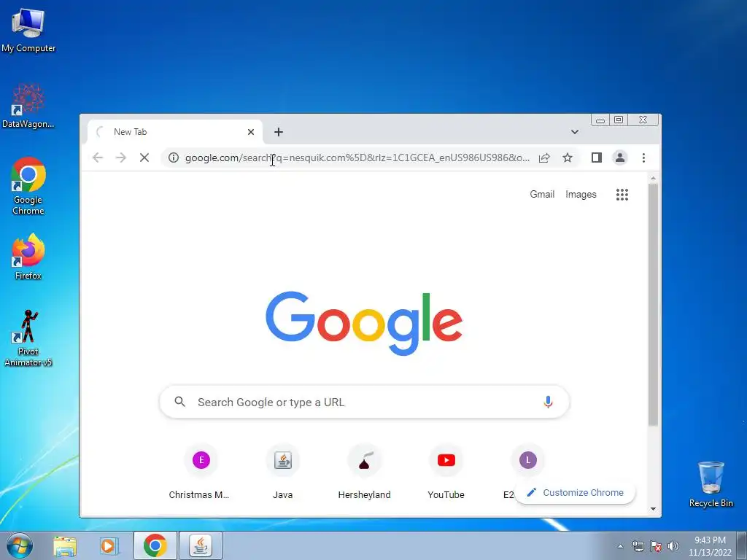Click the Customize Chrome button
Screen dimensions: 747x560
pyautogui.click(x=575, y=492)
